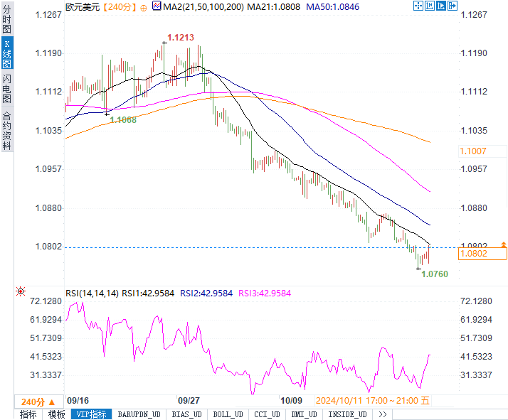Viewport: 508px width, 420px height.
Task: Choose the BIAS_UD indicator
Action: (x=186, y=414)
